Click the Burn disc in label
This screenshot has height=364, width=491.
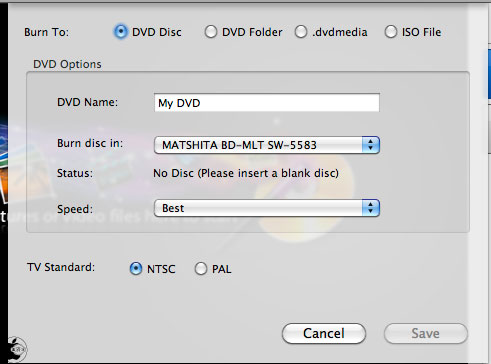[90, 143]
